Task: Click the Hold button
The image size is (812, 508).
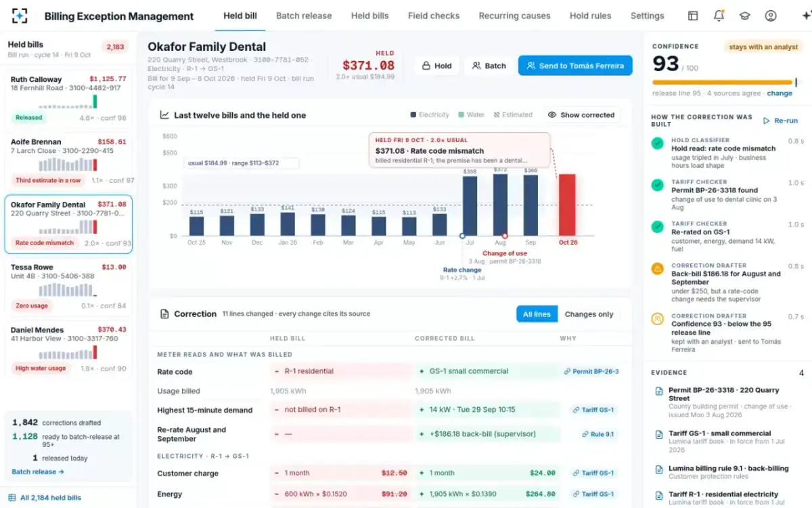Action: tap(436, 66)
